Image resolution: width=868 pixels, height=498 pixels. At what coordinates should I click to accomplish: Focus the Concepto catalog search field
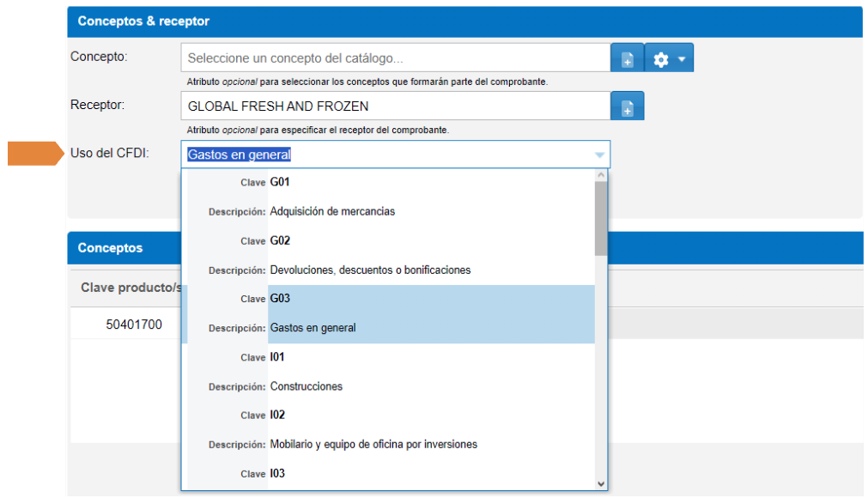(395, 58)
